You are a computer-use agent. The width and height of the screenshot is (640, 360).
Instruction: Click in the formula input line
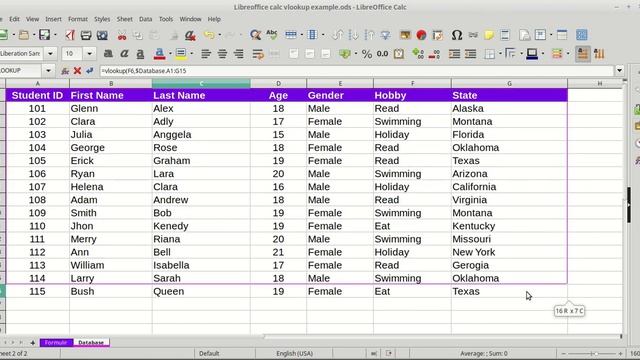pos(356,71)
